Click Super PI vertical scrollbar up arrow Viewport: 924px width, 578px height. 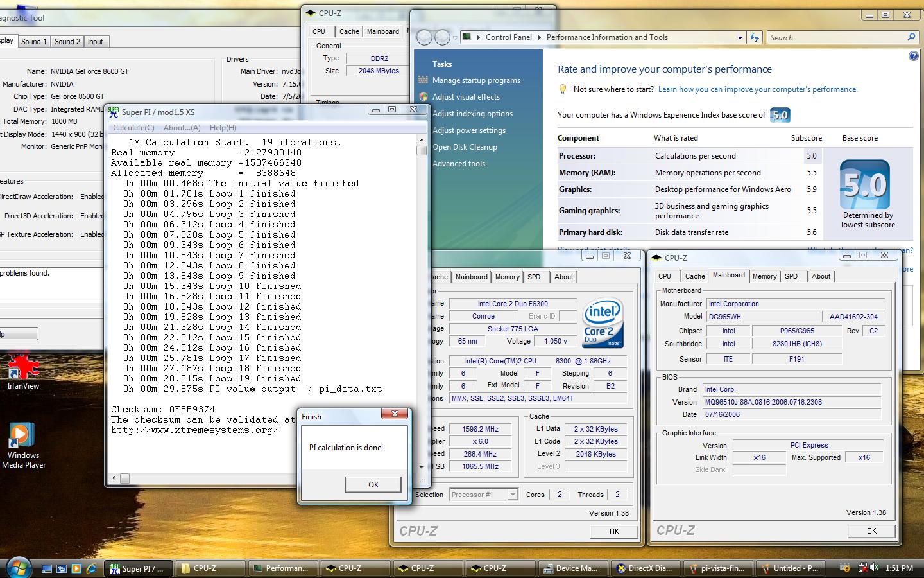tap(422, 140)
